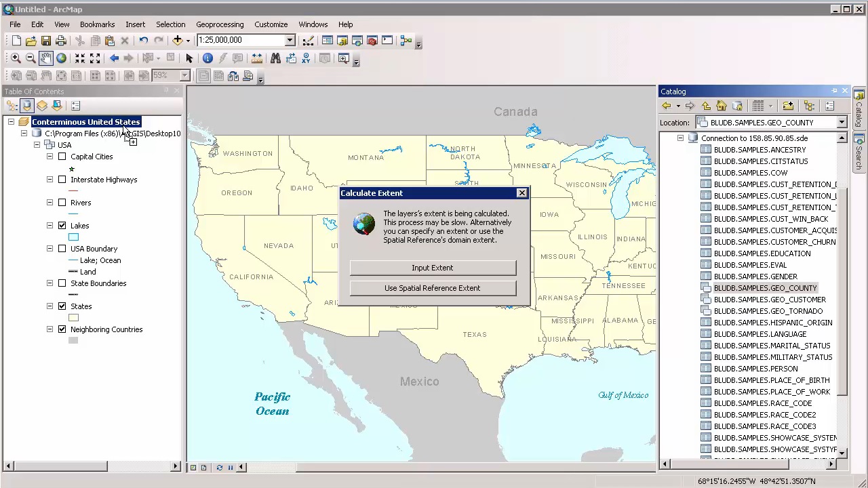This screenshot has width=868, height=488.
Task: Open the Catalog Location dropdown
Action: pos(842,123)
